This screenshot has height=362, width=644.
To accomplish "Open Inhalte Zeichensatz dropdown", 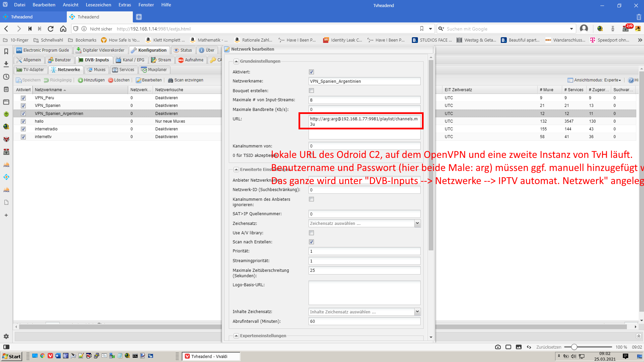I will coord(417,312).
